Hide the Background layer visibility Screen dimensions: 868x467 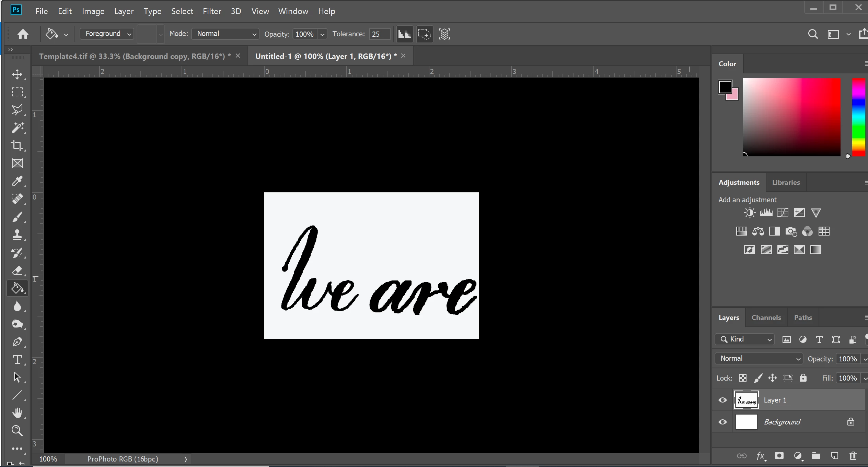722,422
